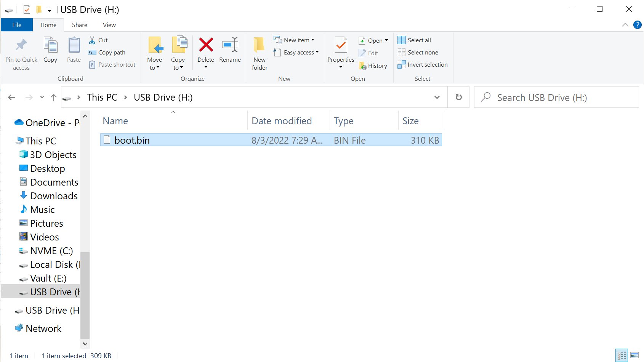The image size is (644, 362).
Task: Open the File menu
Action: 17,25
